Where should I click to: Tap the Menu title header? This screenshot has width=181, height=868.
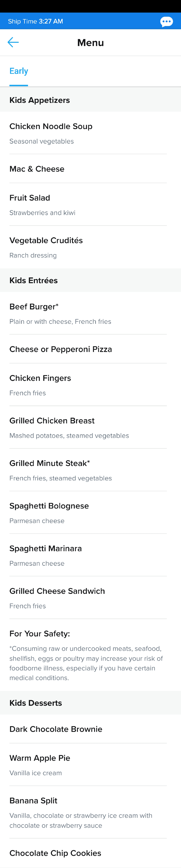coord(90,43)
